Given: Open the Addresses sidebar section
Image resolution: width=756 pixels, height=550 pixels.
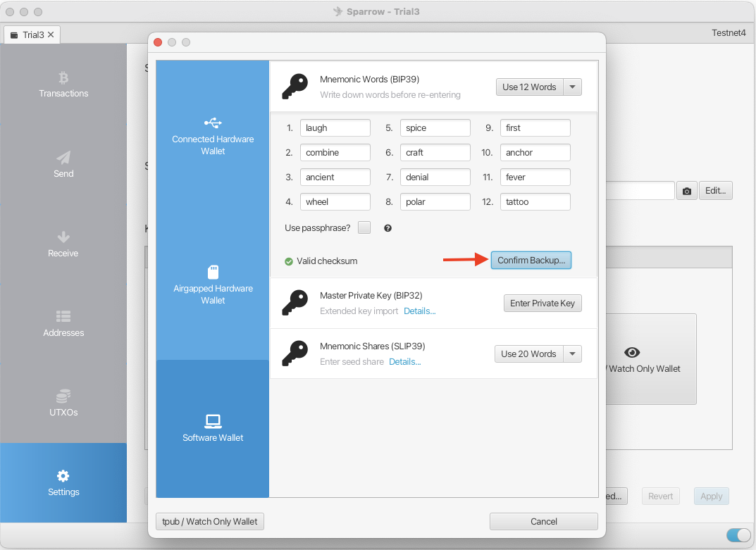Looking at the screenshot, I should click(x=63, y=324).
